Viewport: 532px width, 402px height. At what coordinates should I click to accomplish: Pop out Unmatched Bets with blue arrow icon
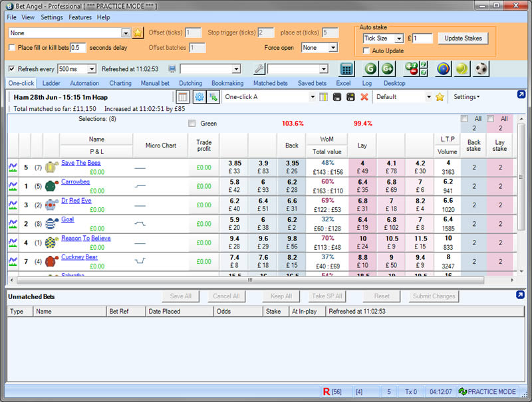pos(520,295)
